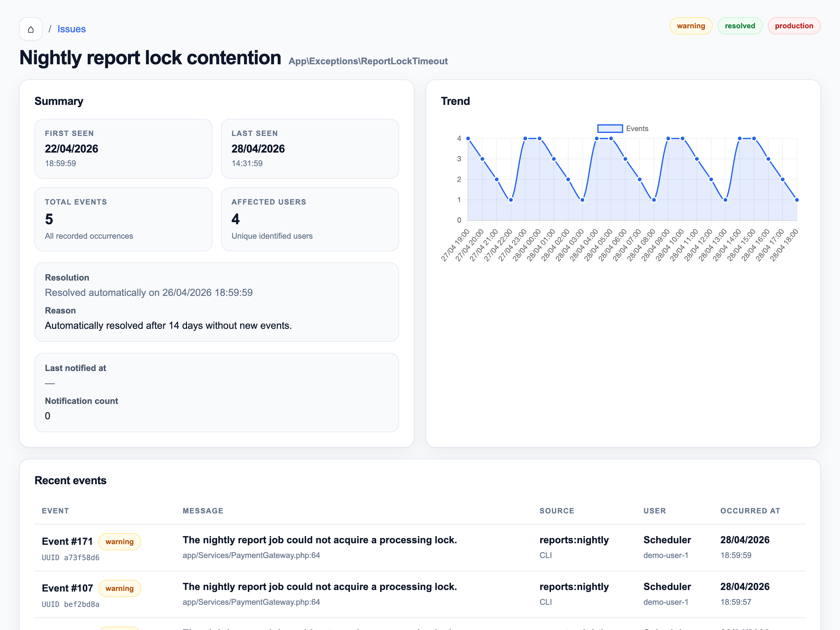
Task: Click warning badge beside Event #171
Action: (x=119, y=541)
